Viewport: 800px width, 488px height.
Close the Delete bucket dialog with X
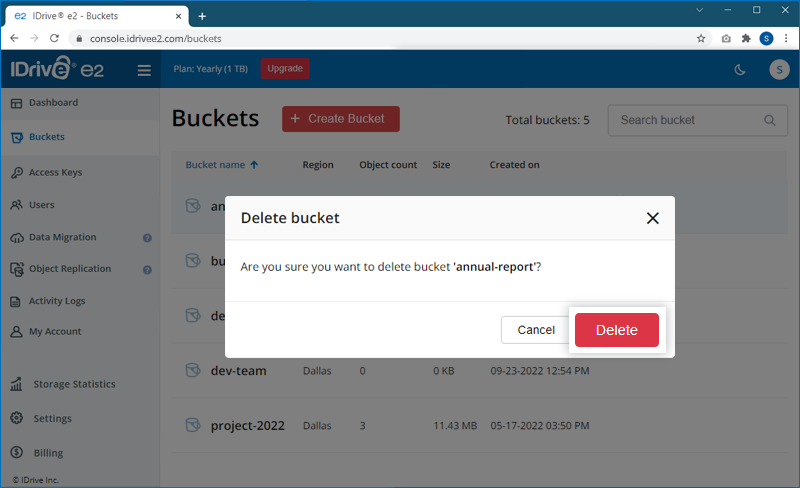[652, 218]
